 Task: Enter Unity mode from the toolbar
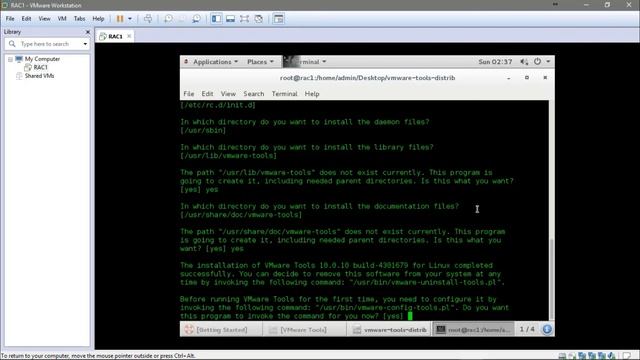tap(258, 19)
